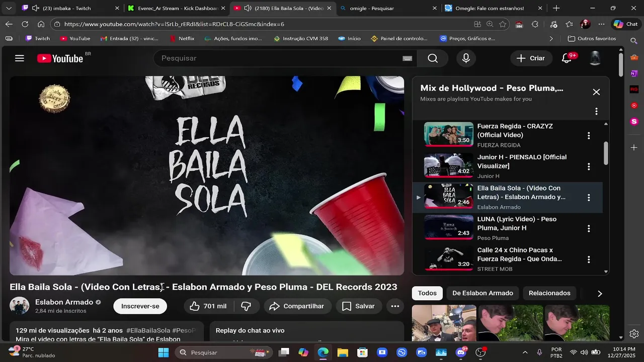Open Edge settings and more ellipsis
Image resolution: width=644 pixels, height=362 pixels.
601,24
